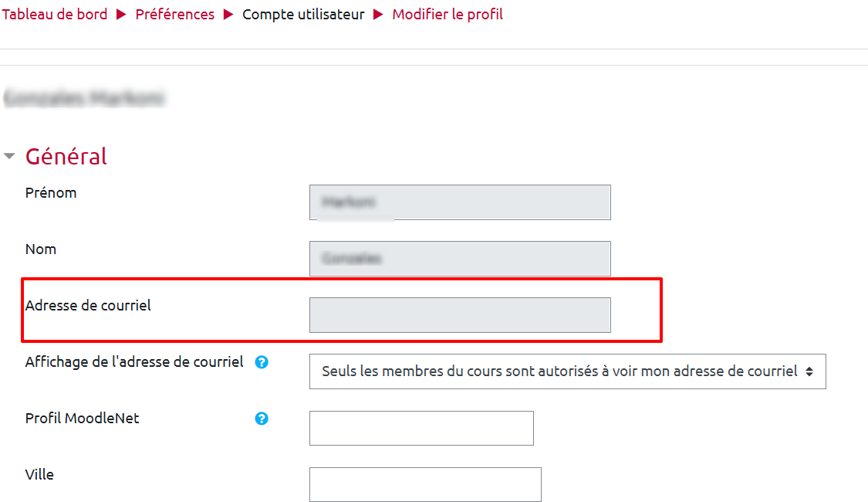Focus the Nom text field

pyautogui.click(x=460, y=259)
